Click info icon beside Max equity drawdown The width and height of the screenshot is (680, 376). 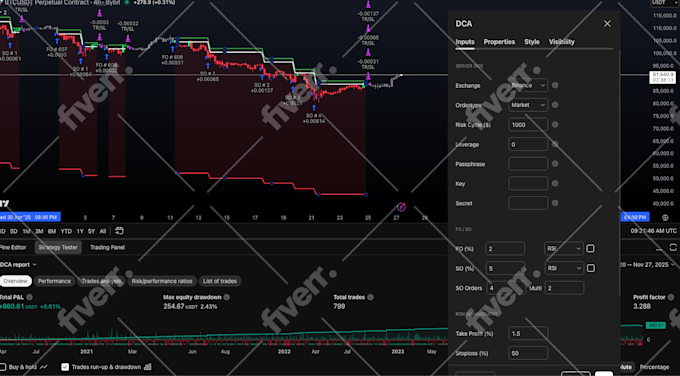(226, 298)
